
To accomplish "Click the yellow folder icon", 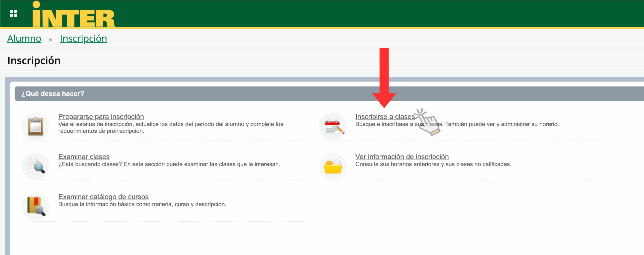I will pyautogui.click(x=333, y=166).
